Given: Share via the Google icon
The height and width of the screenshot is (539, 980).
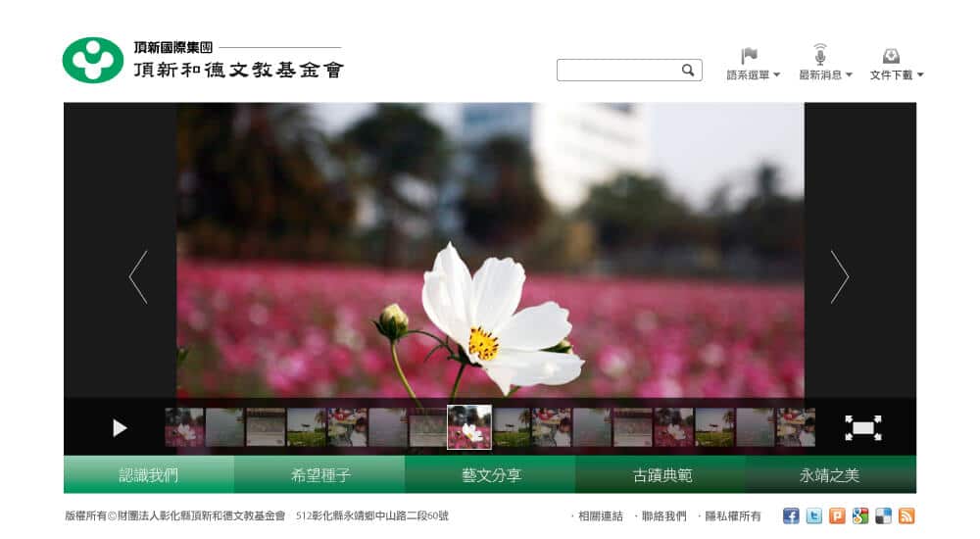Looking at the screenshot, I should pyautogui.click(x=860, y=516).
